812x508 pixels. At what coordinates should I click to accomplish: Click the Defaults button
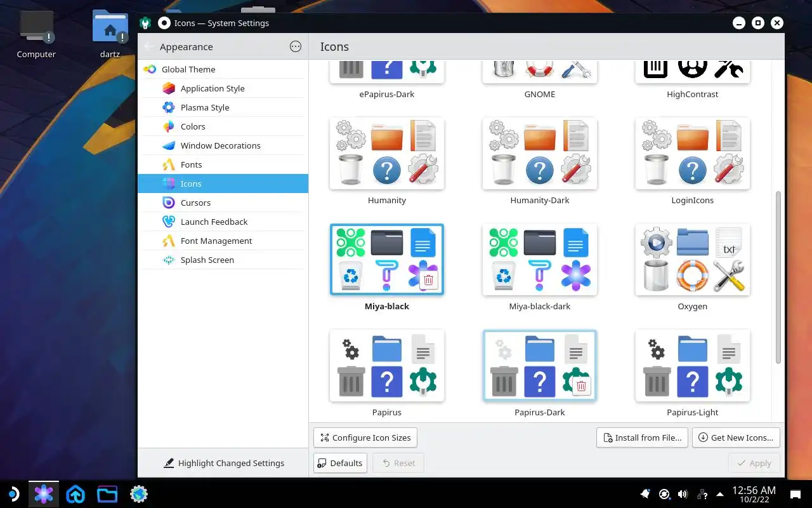[340, 463]
